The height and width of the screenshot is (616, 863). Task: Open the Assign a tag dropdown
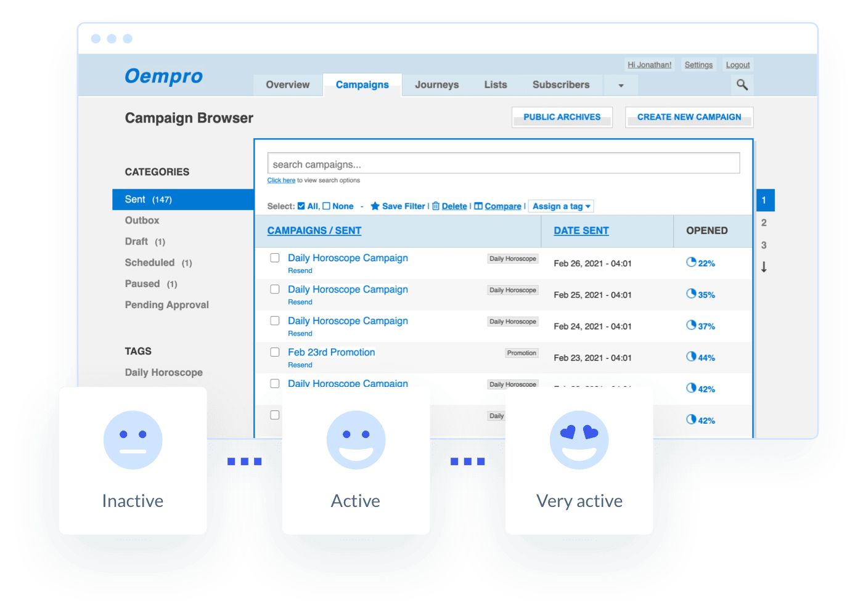click(561, 206)
